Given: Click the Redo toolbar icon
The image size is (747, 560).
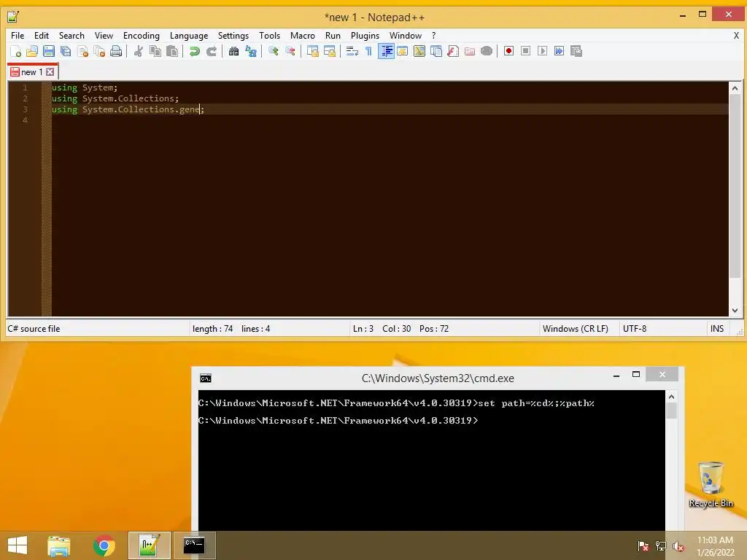Looking at the screenshot, I should point(212,52).
